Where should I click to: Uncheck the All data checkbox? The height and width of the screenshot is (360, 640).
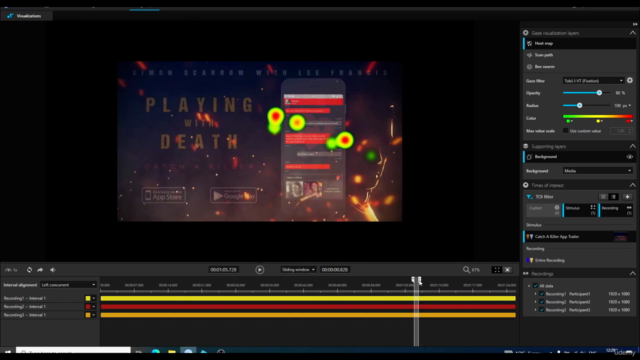click(x=536, y=286)
